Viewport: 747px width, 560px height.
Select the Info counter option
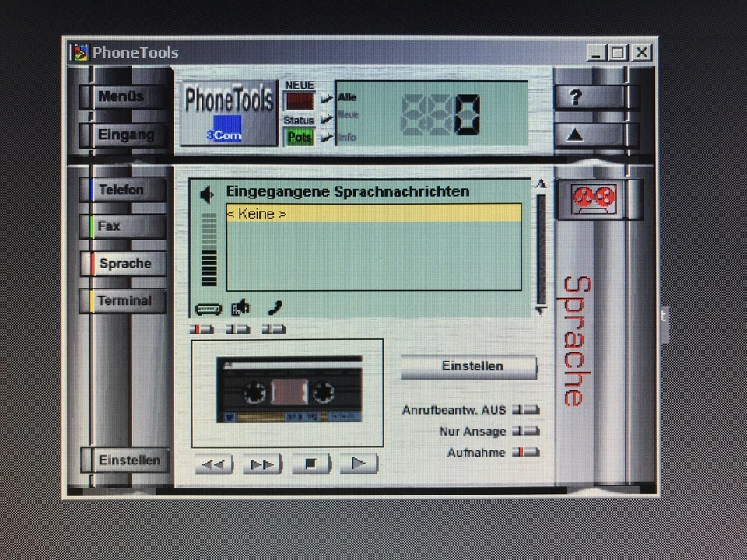(x=347, y=138)
